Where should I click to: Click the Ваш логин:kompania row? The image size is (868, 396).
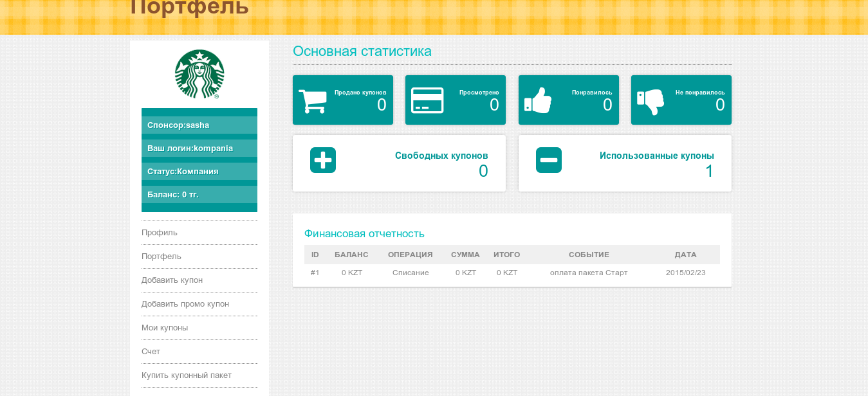199,148
